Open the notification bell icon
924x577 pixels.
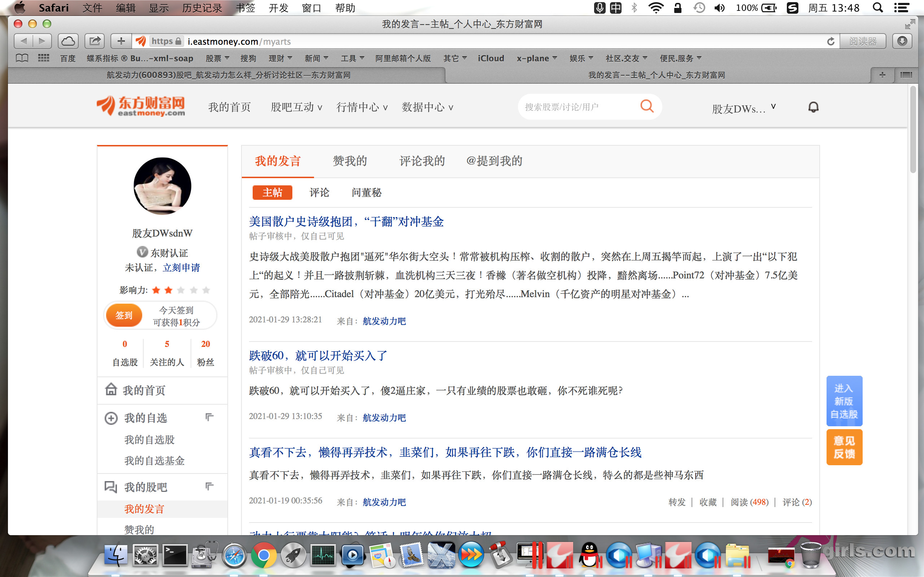813,107
